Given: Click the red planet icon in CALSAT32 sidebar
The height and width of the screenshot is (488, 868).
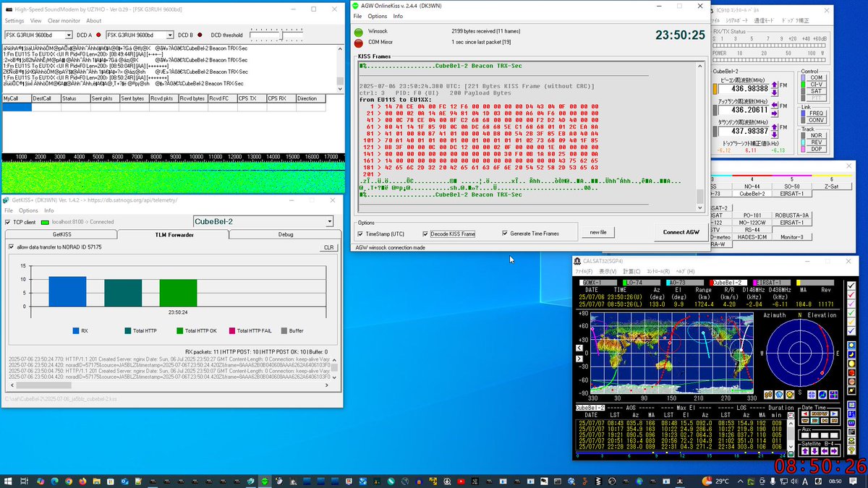Looking at the screenshot, I should pyautogui.click(x=851, y=372).
